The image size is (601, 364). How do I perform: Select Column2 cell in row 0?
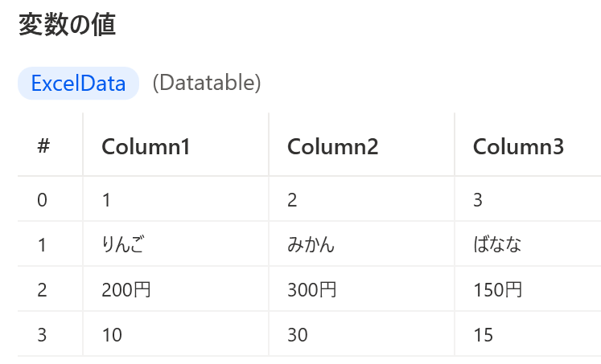[x=361, y=199]
